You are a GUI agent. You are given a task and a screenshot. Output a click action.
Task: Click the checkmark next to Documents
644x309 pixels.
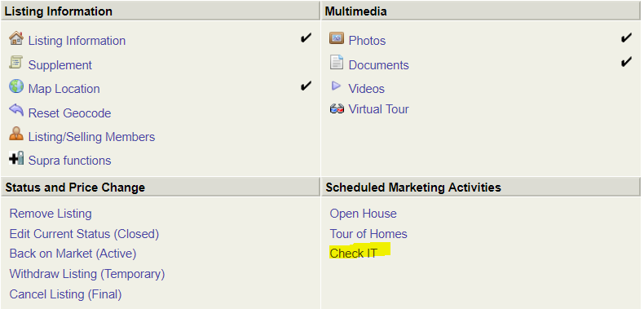626,62
